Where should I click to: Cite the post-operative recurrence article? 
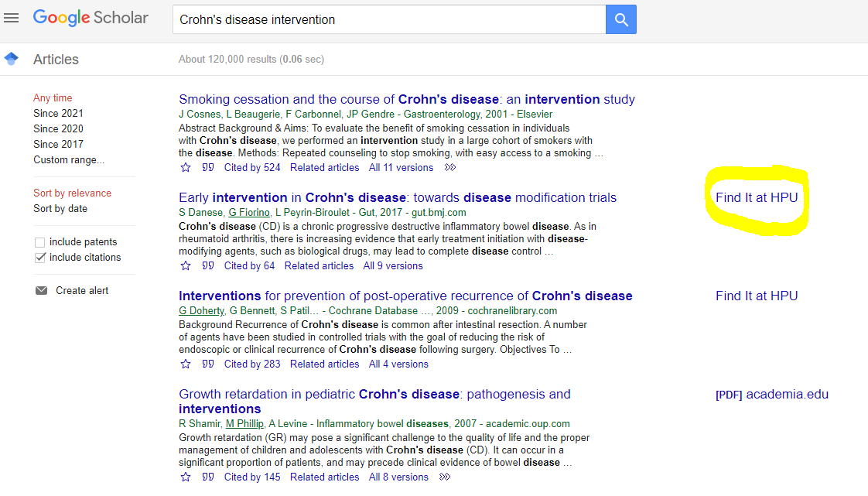[208, 364]
